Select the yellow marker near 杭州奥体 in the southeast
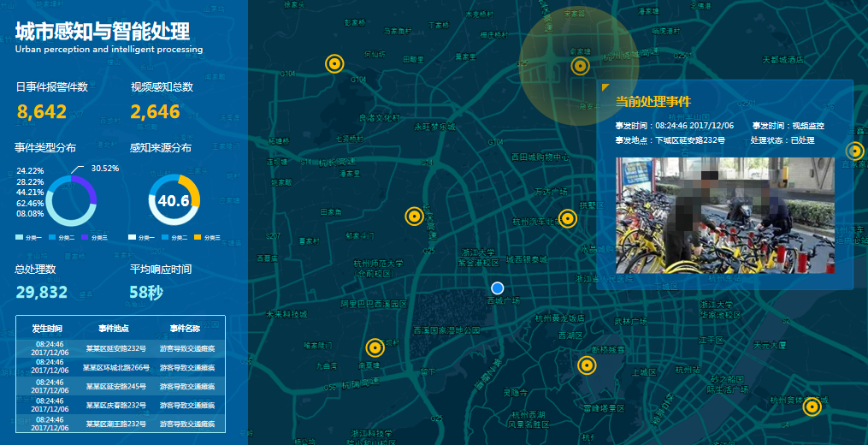 812,406
